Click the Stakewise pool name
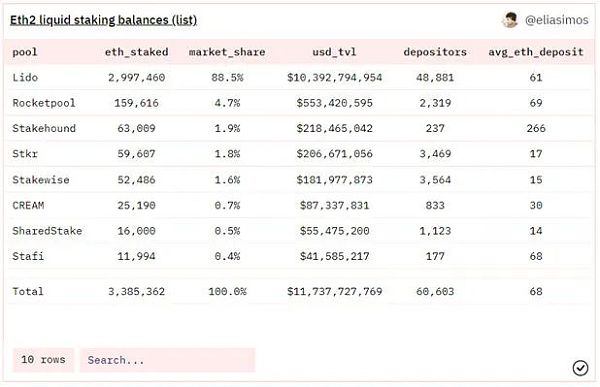 (x=41, y=180)
